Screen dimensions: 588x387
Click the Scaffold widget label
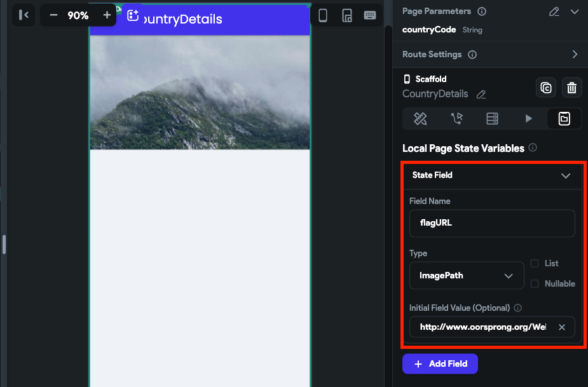click(431, 79)
